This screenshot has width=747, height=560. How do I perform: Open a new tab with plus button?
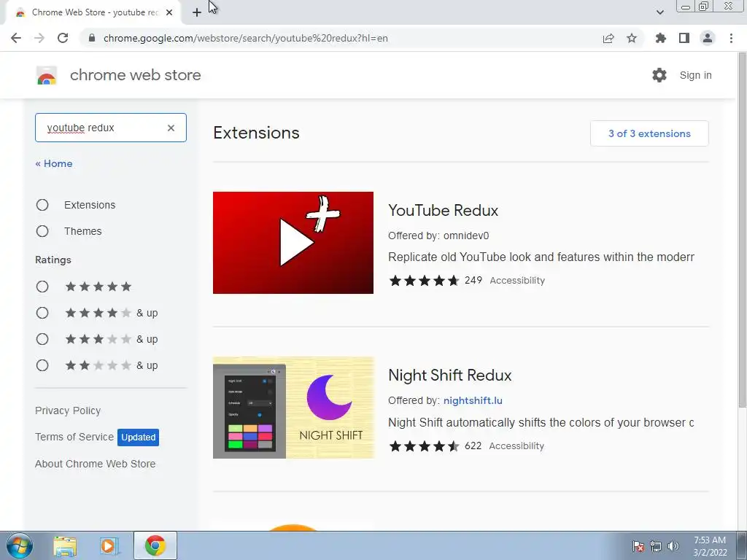pyautogui.click(x=197, y=12)
